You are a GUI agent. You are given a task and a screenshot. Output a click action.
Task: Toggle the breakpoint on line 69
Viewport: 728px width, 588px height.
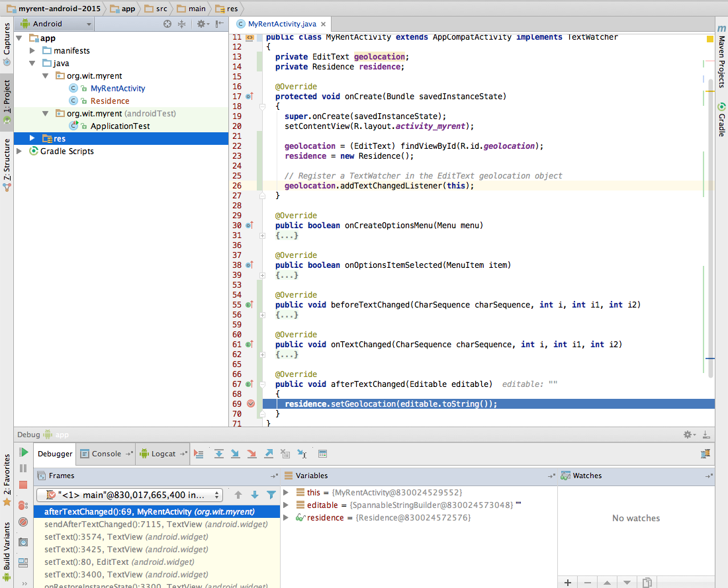(x=251, y=403)
